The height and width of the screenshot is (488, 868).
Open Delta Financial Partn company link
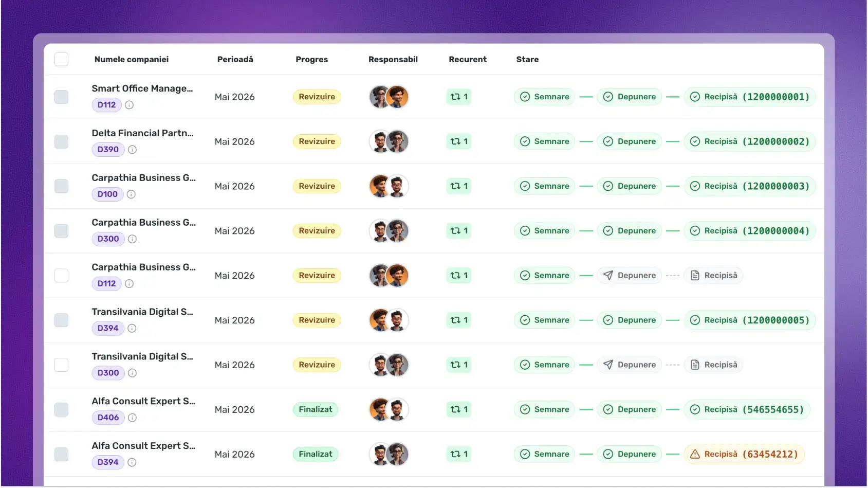(142, 133)
